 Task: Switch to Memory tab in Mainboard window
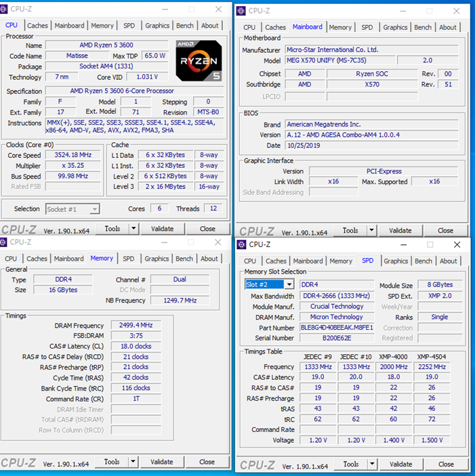(x=340, y=27)
